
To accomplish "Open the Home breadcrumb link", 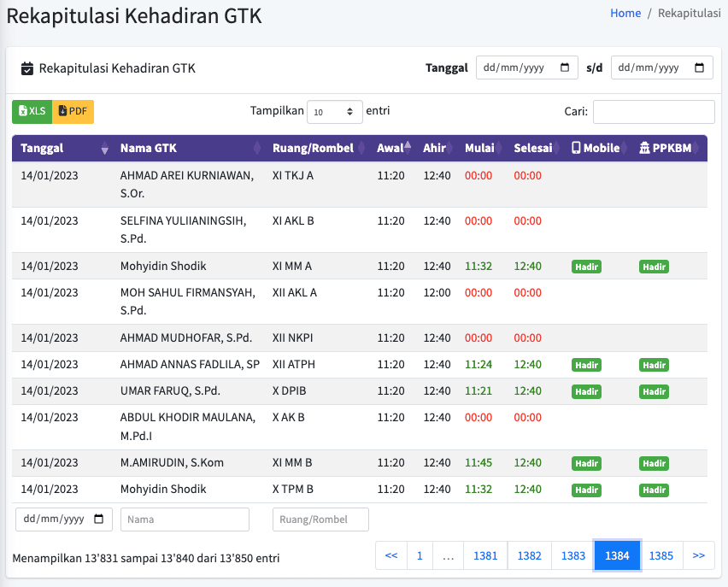I will click(x=625, y=13).
